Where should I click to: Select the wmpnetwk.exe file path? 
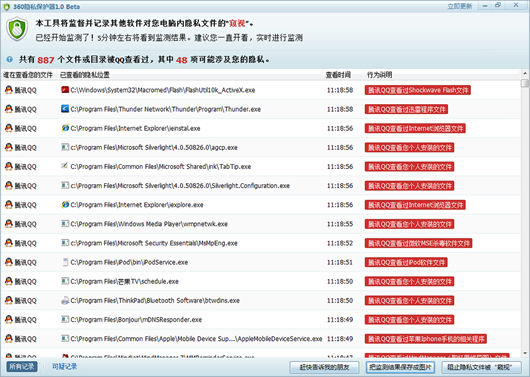click(149, 224)
